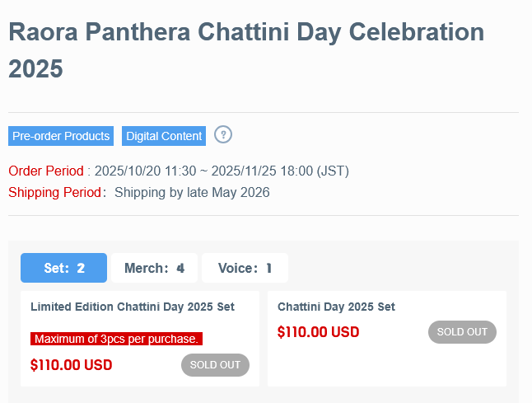Switch to the Voice: 1 tab
This screenshot has height=403, width=532.
point(245,268)
